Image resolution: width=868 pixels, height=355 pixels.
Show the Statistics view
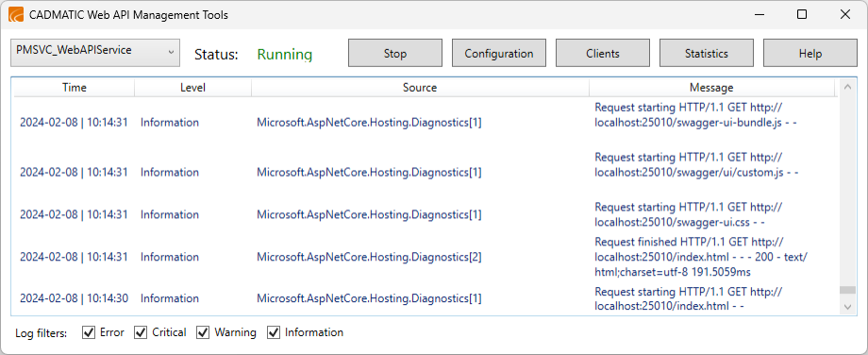tap(707, 53)
